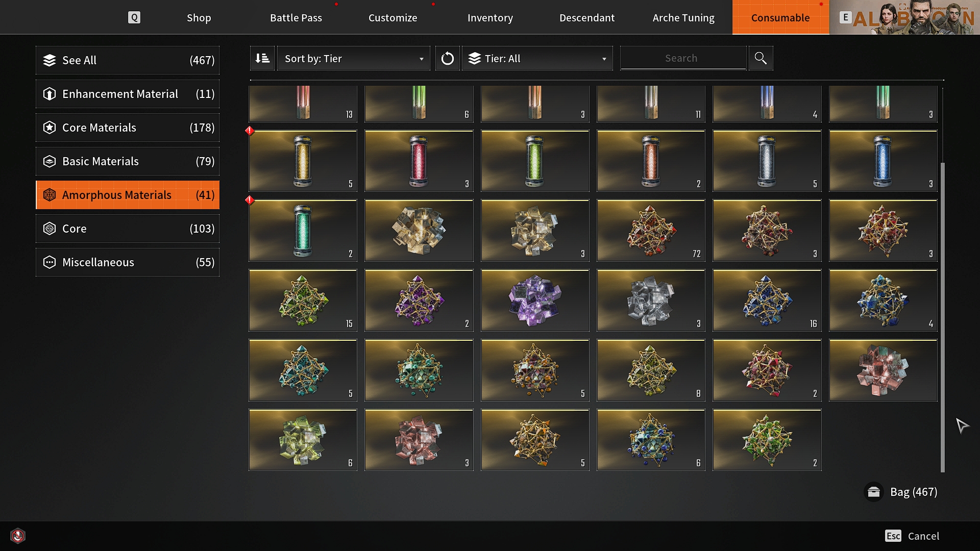The height and width of the screenshot is (551, 980).
Task: Click the E key navigation icon
Action: coord(845,17)
